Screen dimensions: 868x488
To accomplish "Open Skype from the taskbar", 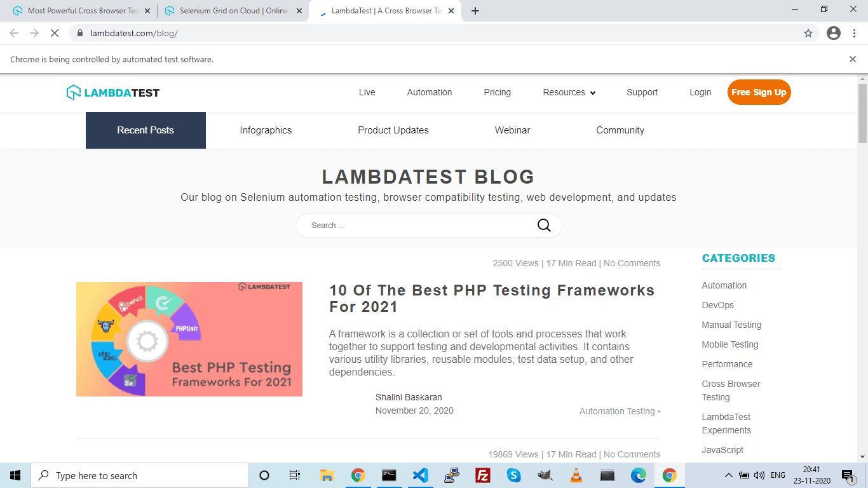I will pyautogui.click(x=514, y=475).
